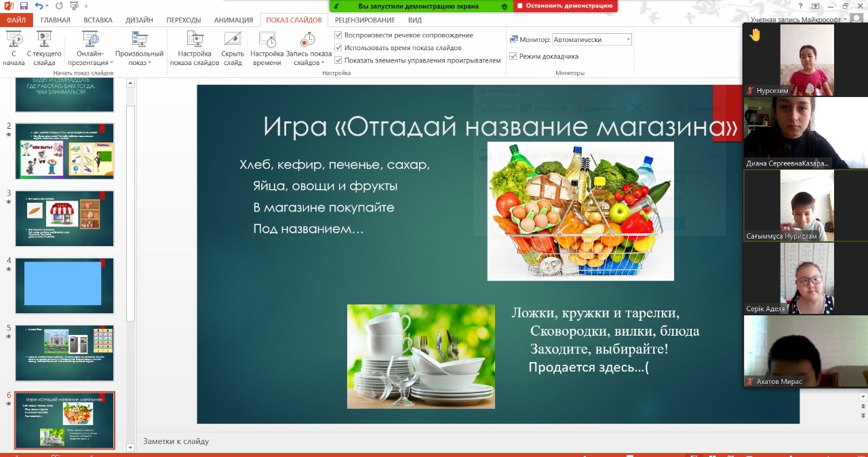Expand the customize quick access toolbar arrow

[x=85, y=6]
